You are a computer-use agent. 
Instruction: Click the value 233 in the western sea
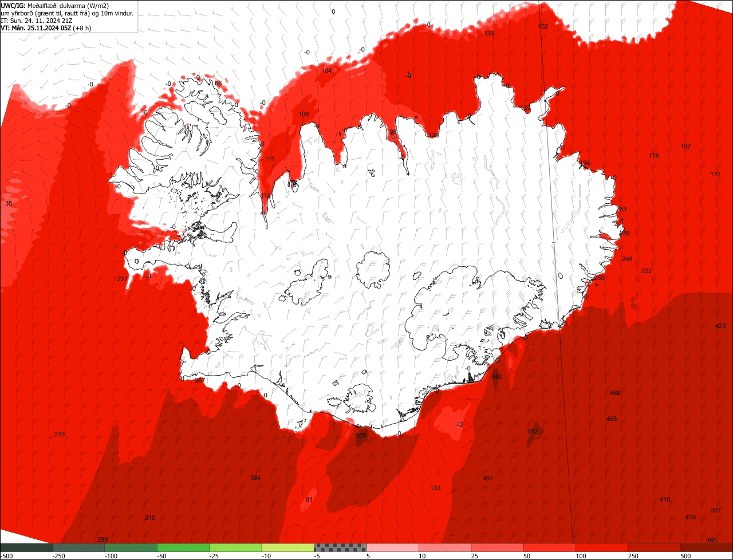coord(60,434)
